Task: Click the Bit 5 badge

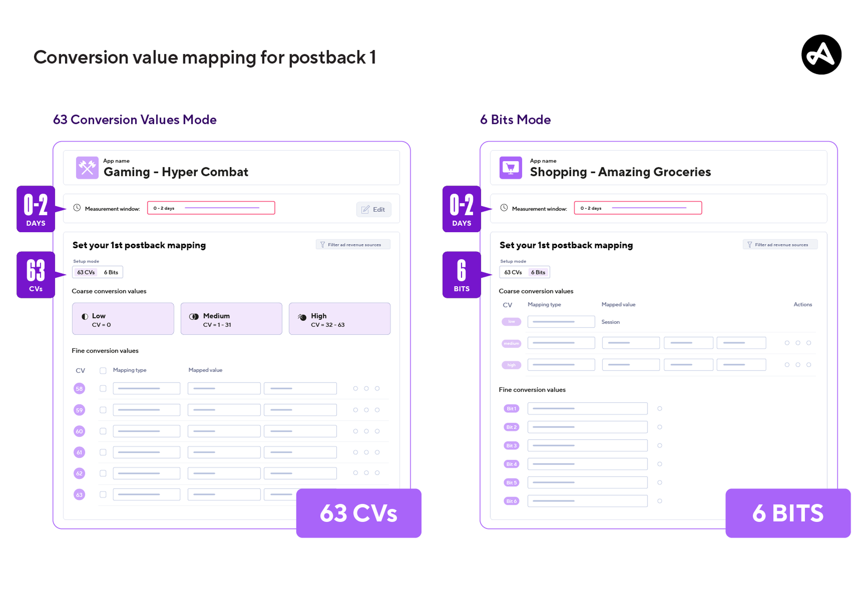Action: [x=511, y=483]
